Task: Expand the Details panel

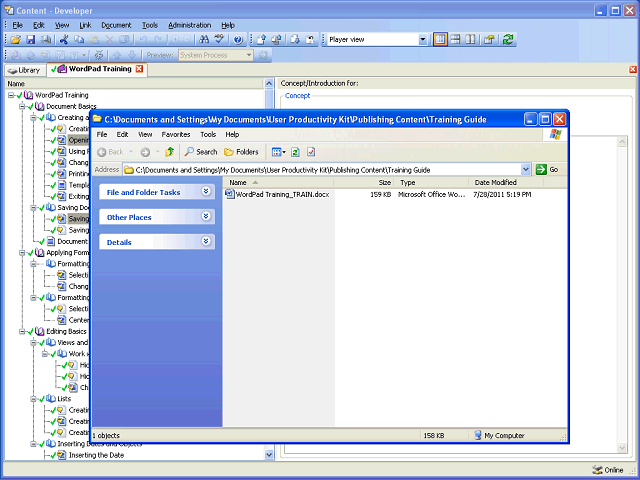Action: tap(206, 241)
